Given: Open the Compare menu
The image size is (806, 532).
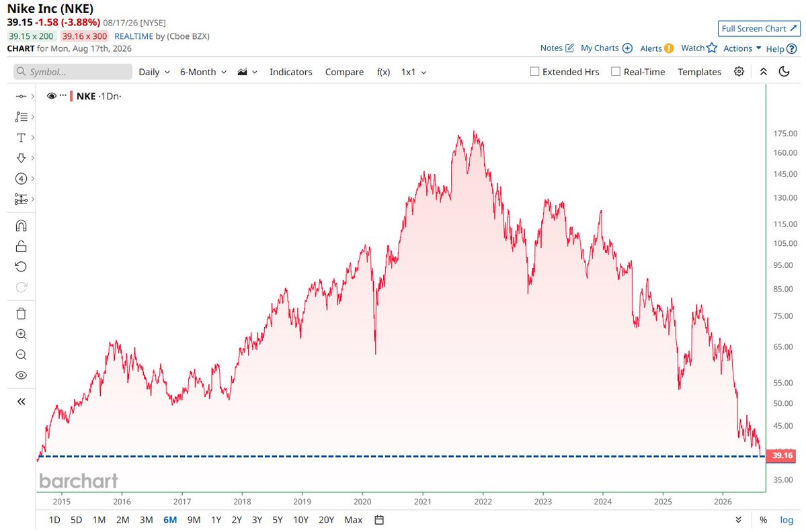Looking at the screenshot, I should 344,73.
